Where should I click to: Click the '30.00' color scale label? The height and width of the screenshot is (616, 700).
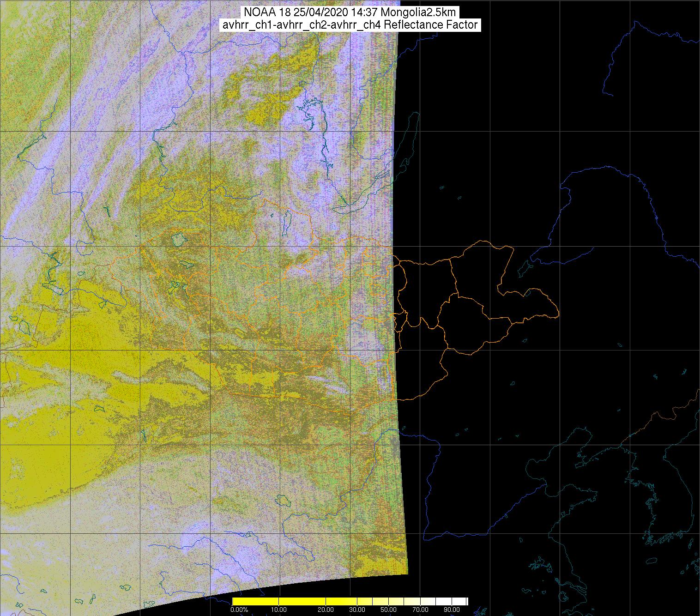357,610
